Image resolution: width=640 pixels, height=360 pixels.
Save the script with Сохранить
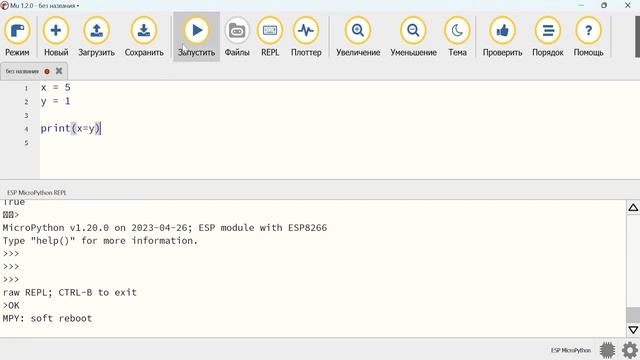144,37
